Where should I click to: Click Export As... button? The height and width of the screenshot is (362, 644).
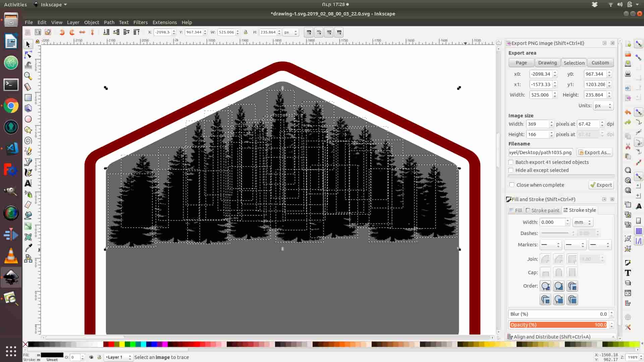pos(594,153)
